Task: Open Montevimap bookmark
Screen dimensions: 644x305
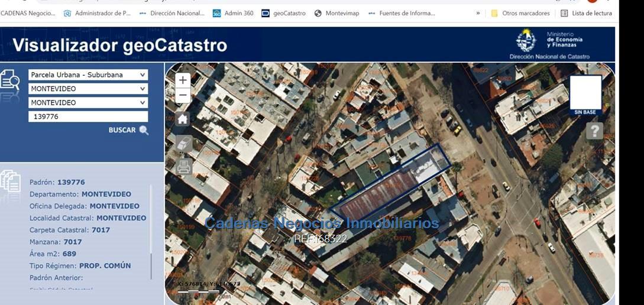Action: pyautogui.click(x=336, y=13)
